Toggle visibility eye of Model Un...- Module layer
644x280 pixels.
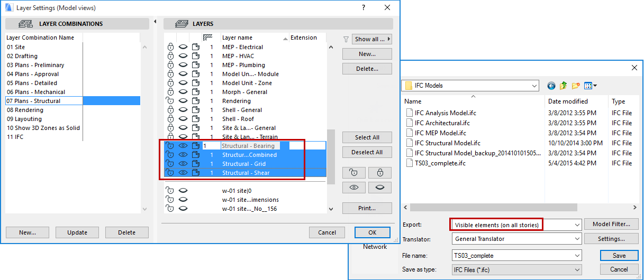click(183, 74)
